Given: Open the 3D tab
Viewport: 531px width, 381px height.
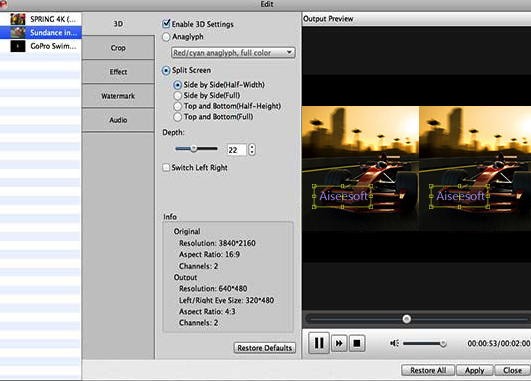Looking at the screenshot, I should tap(118, 24).
